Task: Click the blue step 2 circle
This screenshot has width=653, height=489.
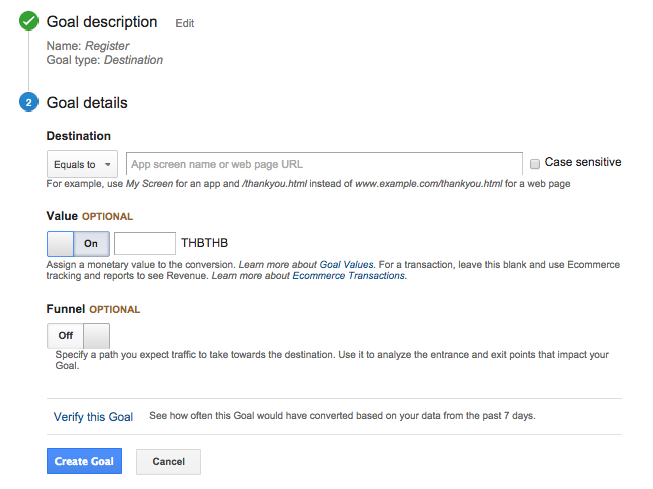Action: (x=29, y=103)
